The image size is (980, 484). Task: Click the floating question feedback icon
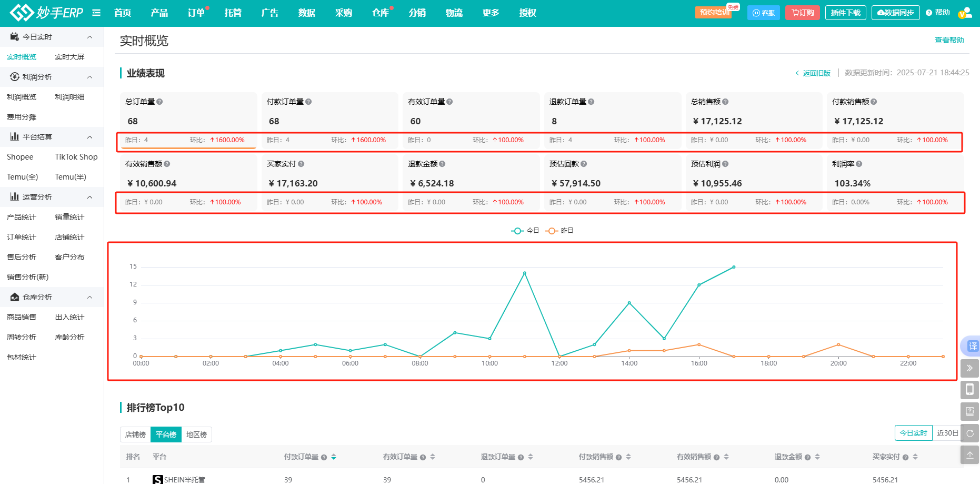(969, 411)
